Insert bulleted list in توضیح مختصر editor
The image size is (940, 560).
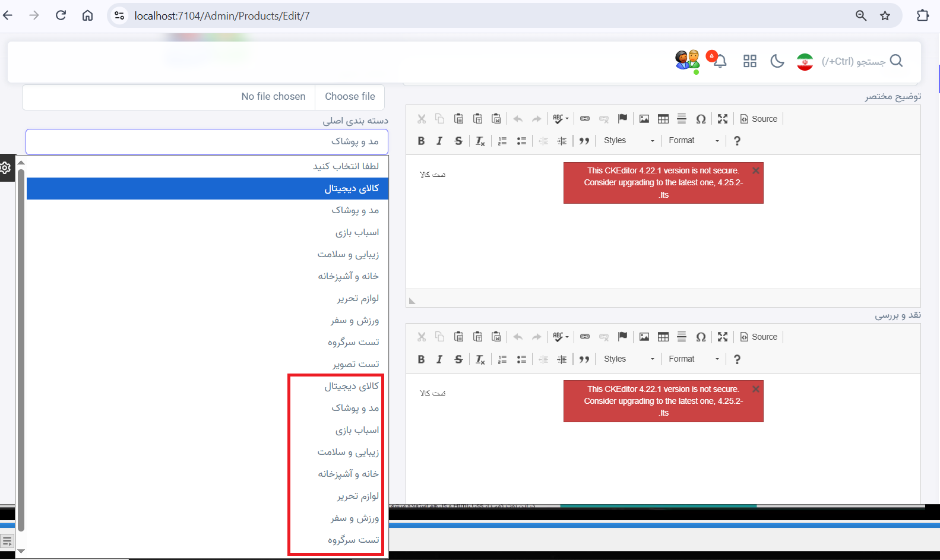521,141
